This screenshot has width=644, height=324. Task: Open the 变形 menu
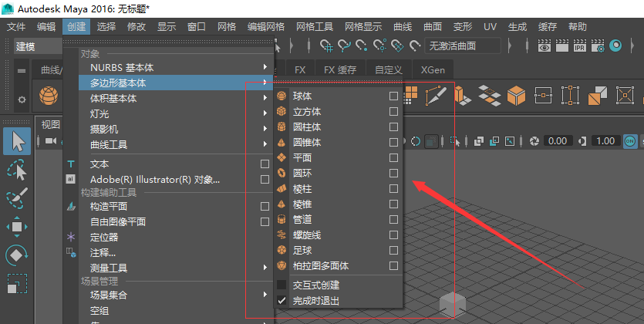click(463, 27)
